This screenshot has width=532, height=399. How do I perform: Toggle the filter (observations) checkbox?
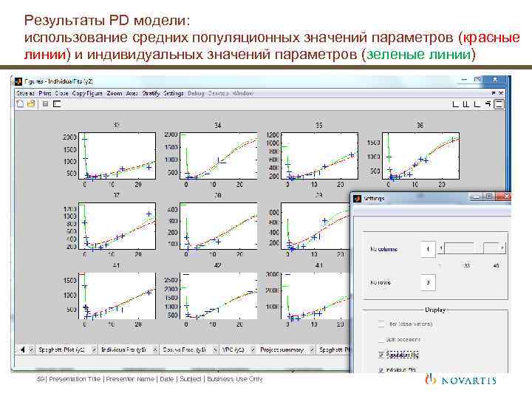pos(381,324)
